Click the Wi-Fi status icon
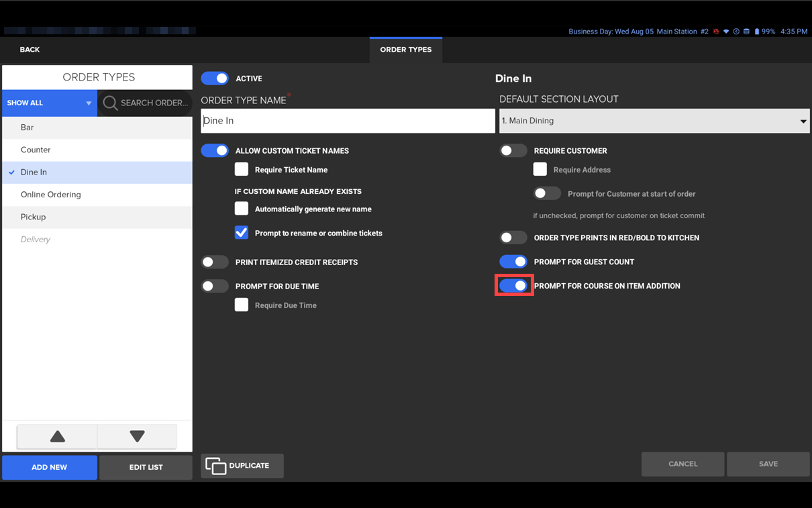Image resolution: width=812 pixels, height=508 pixels. coord(726,32)
